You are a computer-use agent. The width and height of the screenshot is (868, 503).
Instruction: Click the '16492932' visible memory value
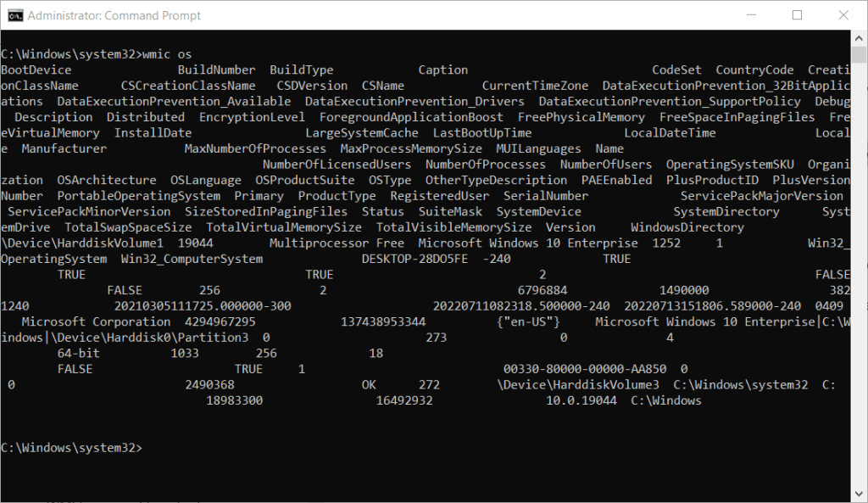(x=404, y=401)
